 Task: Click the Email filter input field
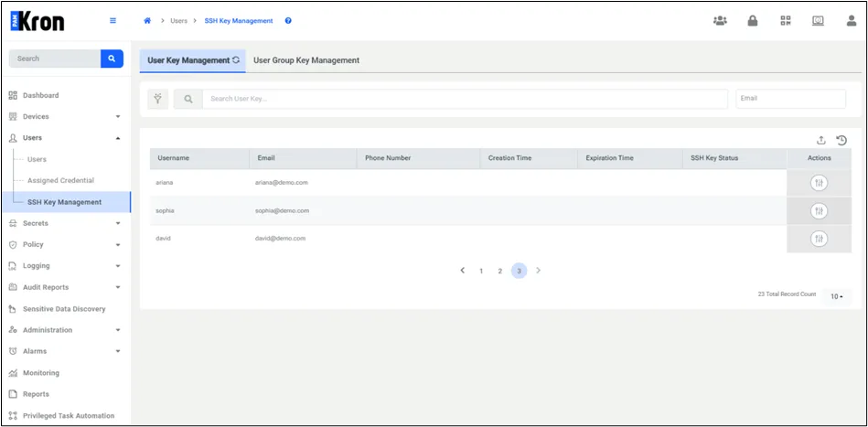[x=790, y=99]
